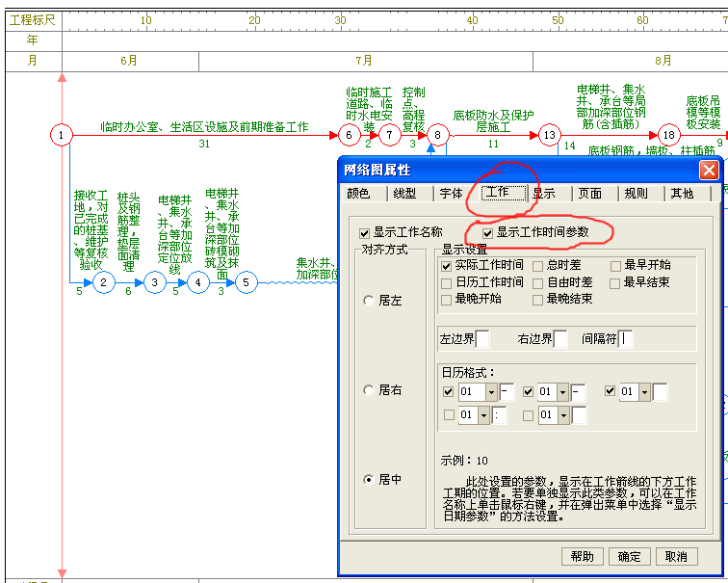Uncheck the 显示工作时间参数 checkbox
This screenshot has height=583, width=728.
click(487, 233)
